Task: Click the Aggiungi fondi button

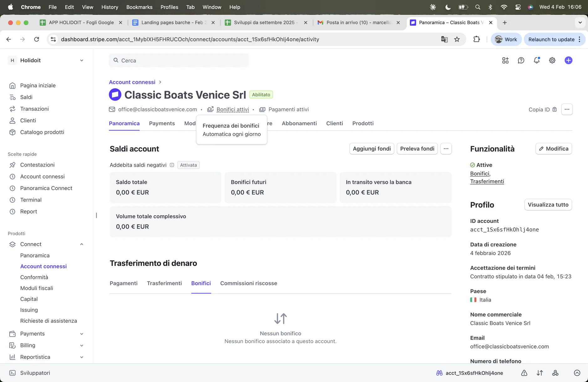Action: [x=372, y=149]
